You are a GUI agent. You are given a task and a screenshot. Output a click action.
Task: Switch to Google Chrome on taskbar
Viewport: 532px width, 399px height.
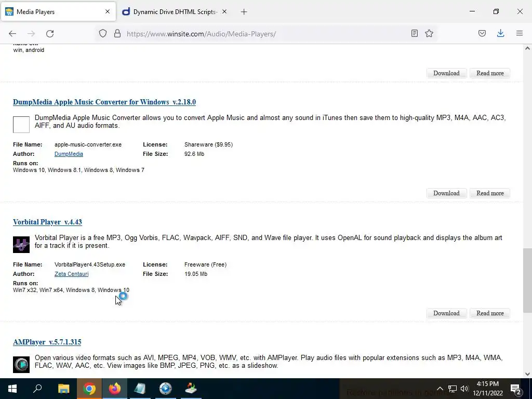tap(89, 389)
